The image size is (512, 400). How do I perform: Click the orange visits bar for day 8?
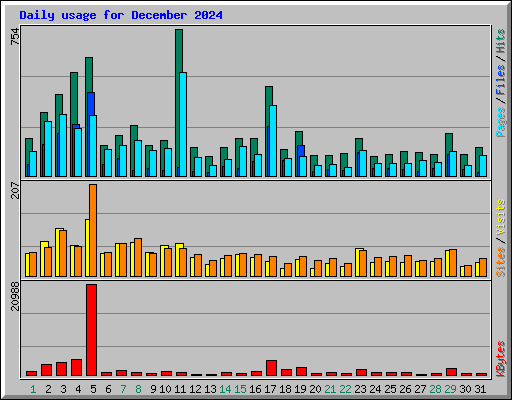(x=138, y=257)
